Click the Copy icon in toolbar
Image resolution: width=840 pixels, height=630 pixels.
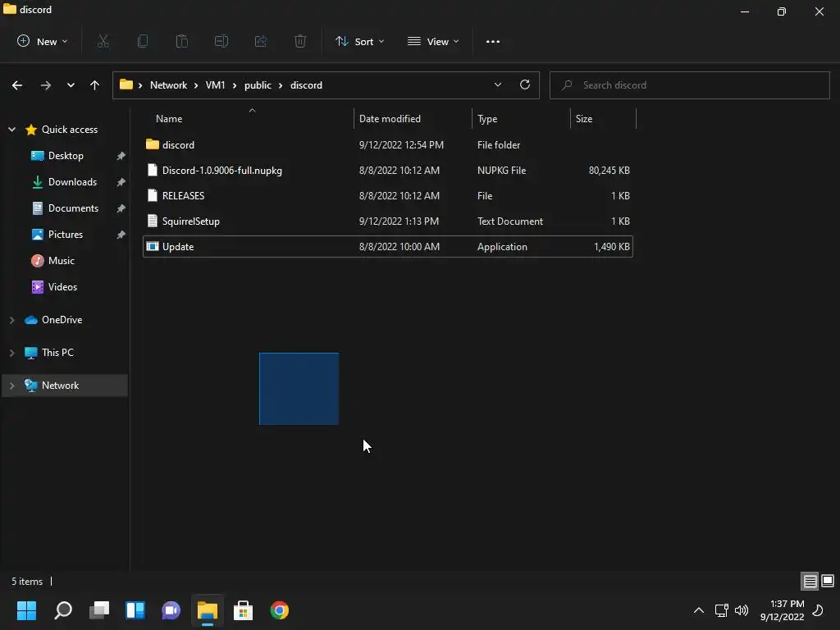(143, 41)
